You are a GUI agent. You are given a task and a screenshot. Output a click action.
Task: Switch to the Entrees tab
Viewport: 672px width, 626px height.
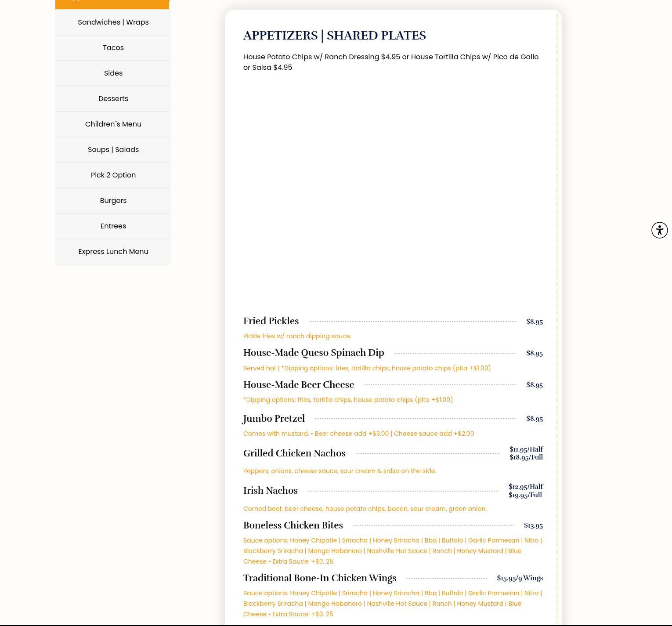[x=113, y=226]
